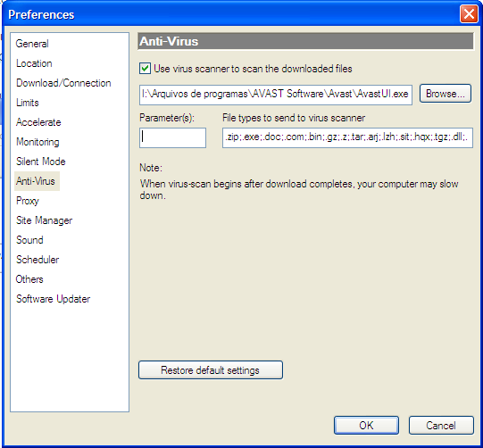Open the Limits category
The height and width of the screenshot is (448, 483).
coord(28,103)
